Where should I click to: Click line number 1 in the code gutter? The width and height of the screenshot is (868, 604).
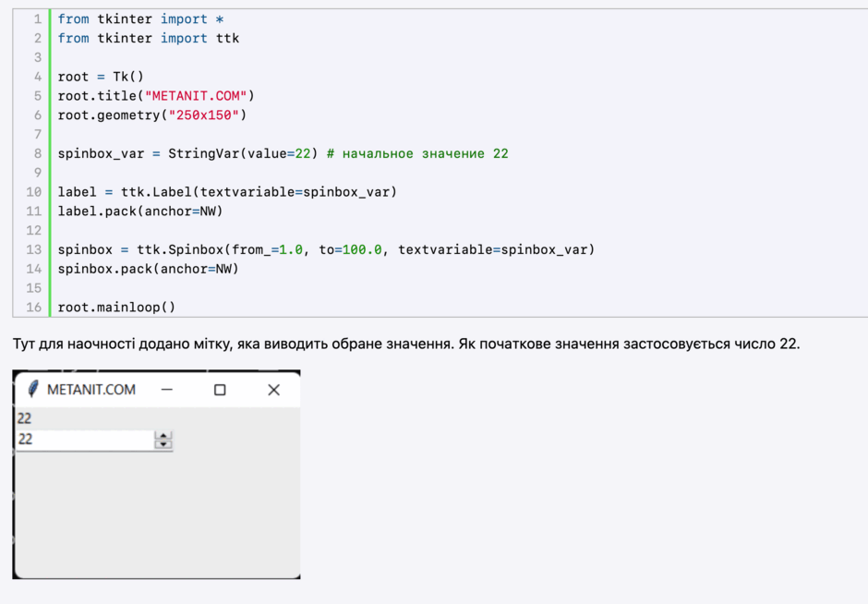click(38, 19)
